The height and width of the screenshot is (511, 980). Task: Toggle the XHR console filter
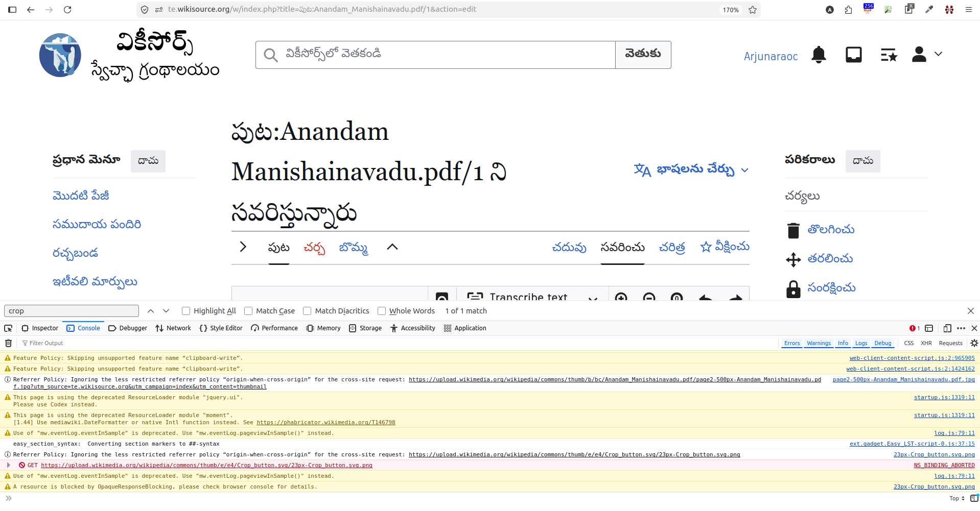pyautogui.click(x=926, y=343)
